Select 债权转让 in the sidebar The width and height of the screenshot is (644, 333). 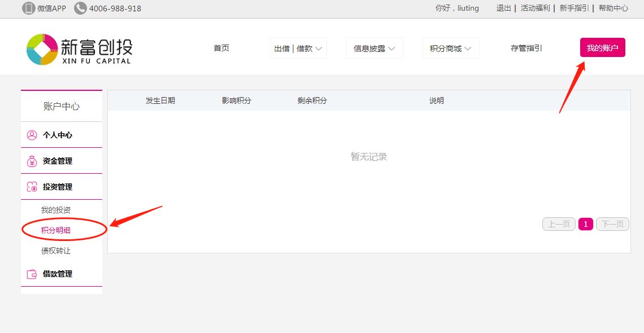[56, 251]
